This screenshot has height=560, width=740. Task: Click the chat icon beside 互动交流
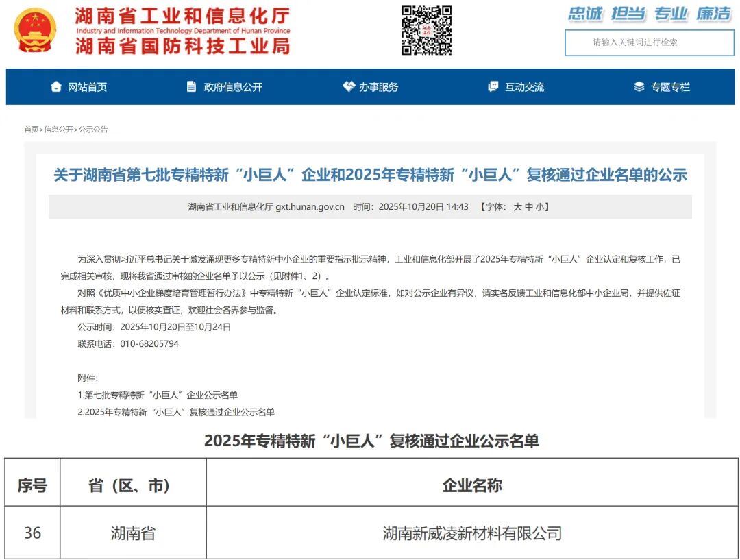493,87
